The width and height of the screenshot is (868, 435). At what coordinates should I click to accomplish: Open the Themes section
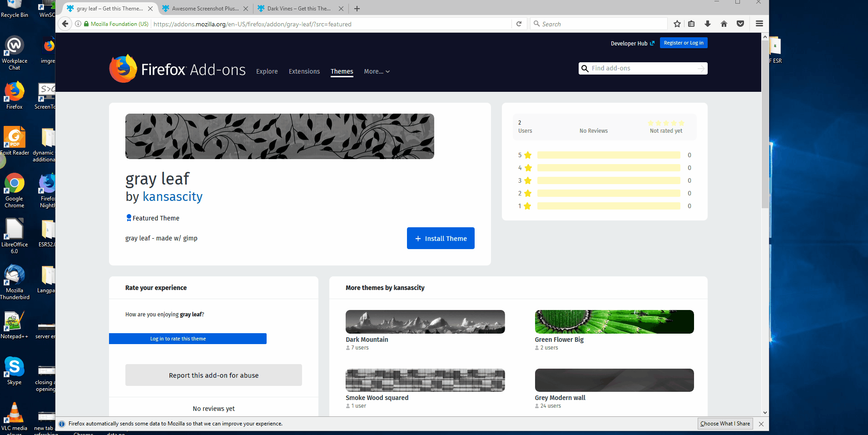click(342, 71)
